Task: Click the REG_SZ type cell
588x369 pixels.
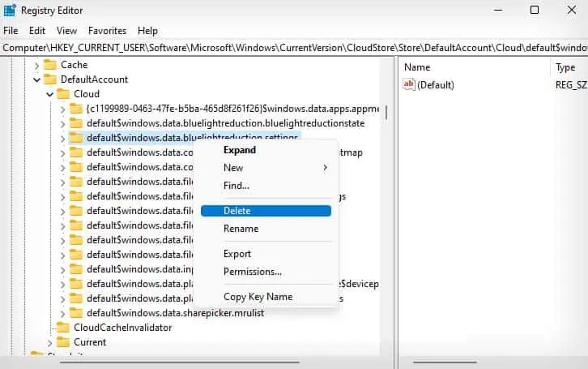Action: [x=571, y=85]
